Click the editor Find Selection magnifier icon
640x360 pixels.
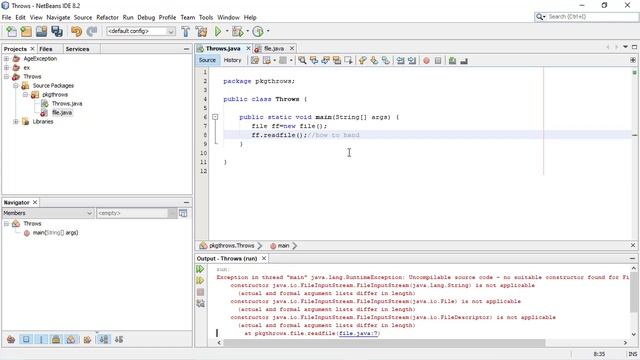pyautogui.click(x=302, y=60)
